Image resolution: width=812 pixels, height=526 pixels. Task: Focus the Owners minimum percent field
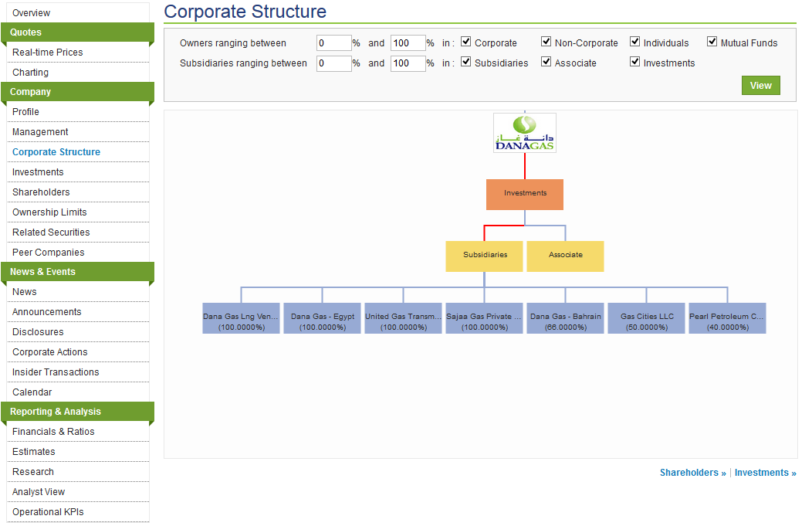(334, 43)
